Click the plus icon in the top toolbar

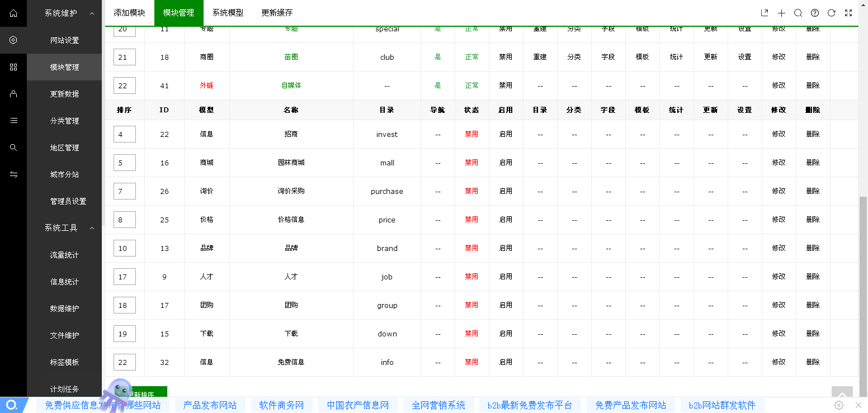(781, 13)
